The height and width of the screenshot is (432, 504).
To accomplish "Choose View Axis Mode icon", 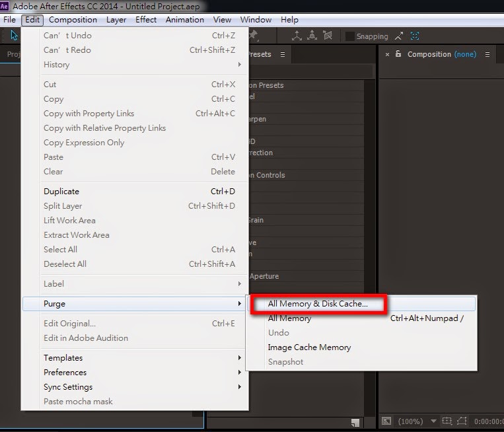I will 328,36.
